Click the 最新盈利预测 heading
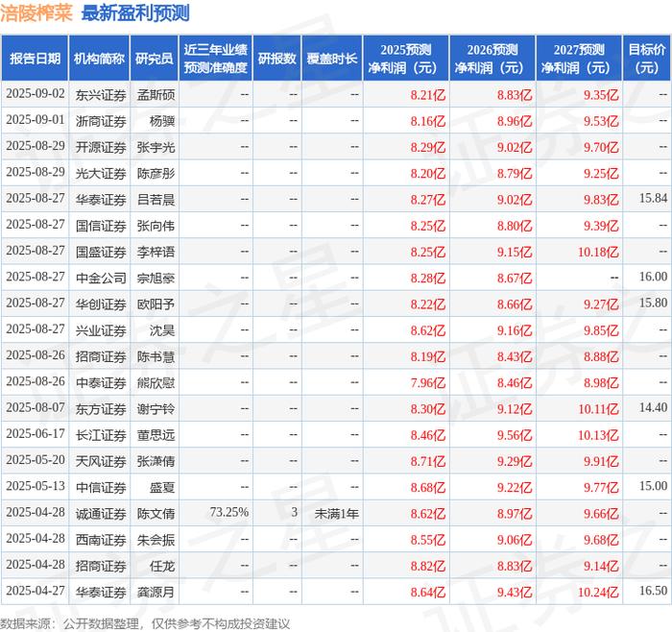The width and height of the screenshot is (672, 632). click(135, 13)
